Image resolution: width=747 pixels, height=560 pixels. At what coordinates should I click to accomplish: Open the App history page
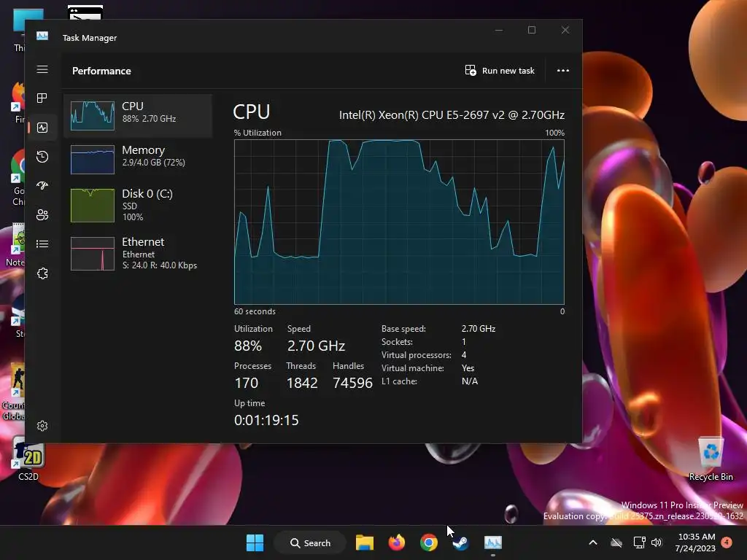[42, 157]
